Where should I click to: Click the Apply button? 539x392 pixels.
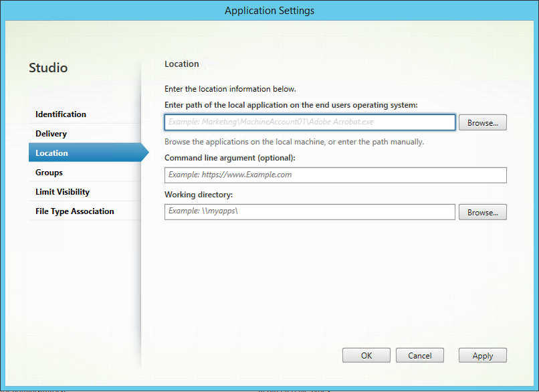482,355
